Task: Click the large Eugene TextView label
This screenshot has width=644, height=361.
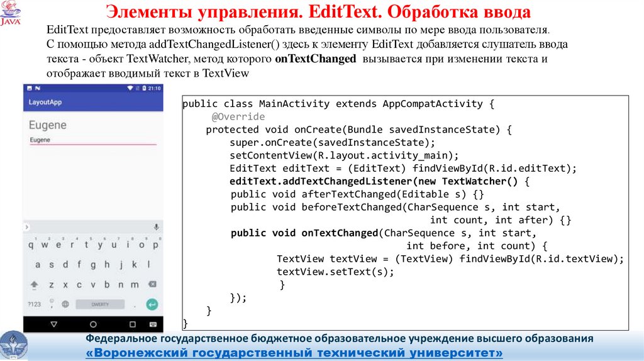Action: point(47,125)
